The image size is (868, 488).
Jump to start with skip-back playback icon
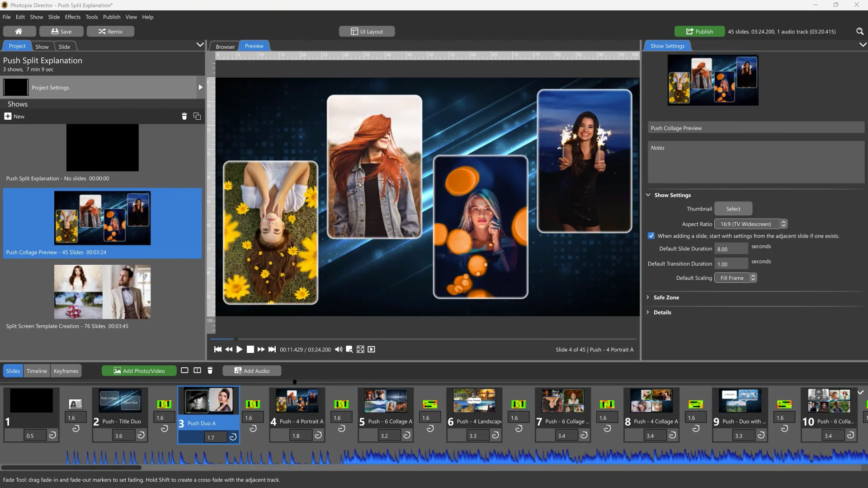(218, 349)
